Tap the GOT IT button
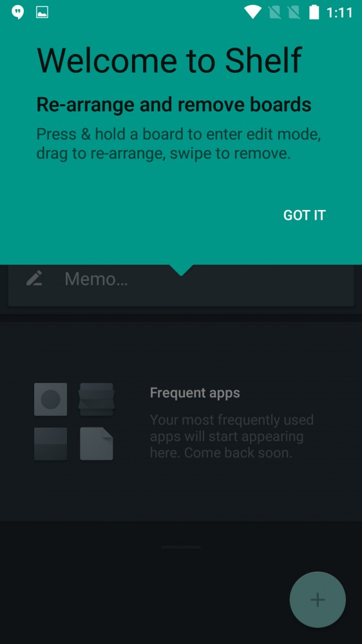 (304, 215)
